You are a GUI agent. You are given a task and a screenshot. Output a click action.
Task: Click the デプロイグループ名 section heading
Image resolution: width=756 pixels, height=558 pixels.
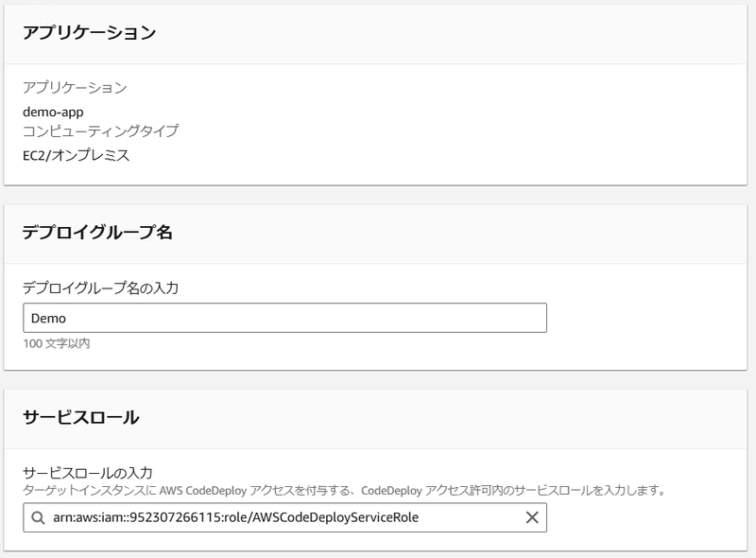click(97, 232)
